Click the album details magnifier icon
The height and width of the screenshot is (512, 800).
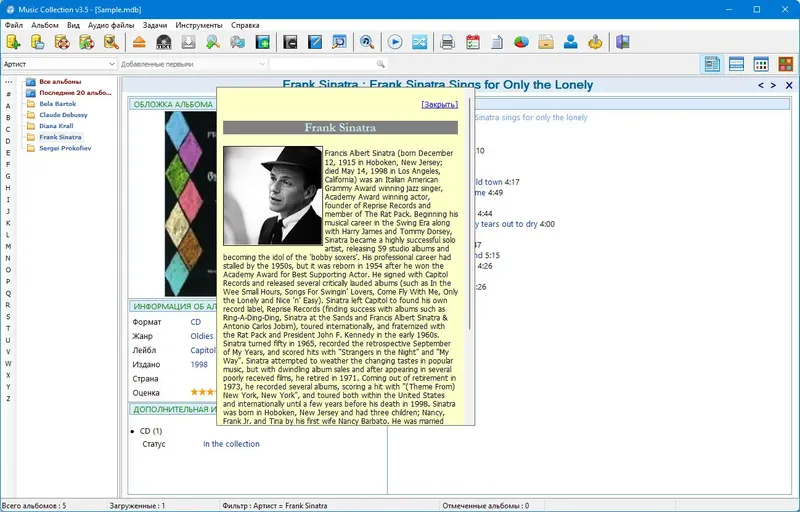[339, 42]
